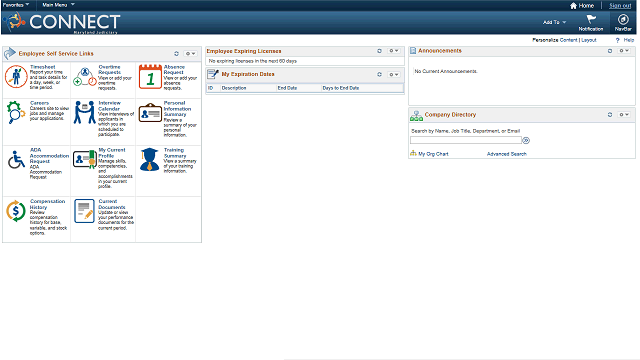Viewport: 640px width, 360px height.
Task: Click the directory search go arrow
Action: pyautogui.click(x=526, y=140)
